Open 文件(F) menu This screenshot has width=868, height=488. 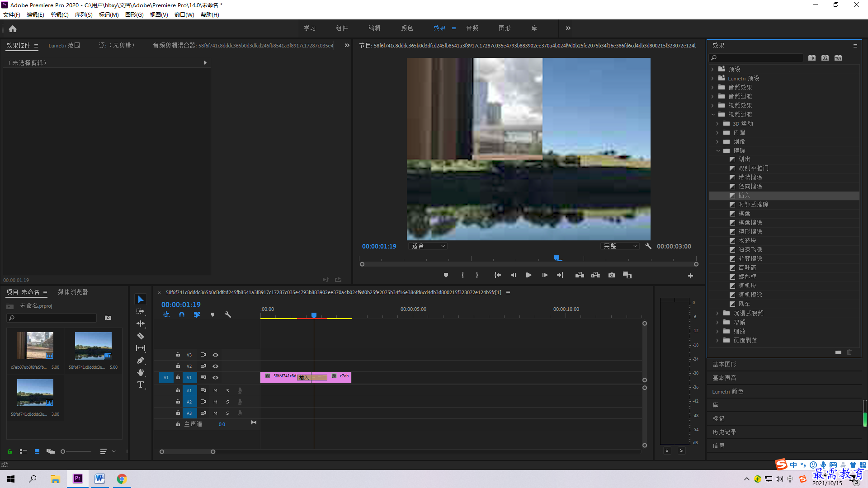click(x=12, y=15)
